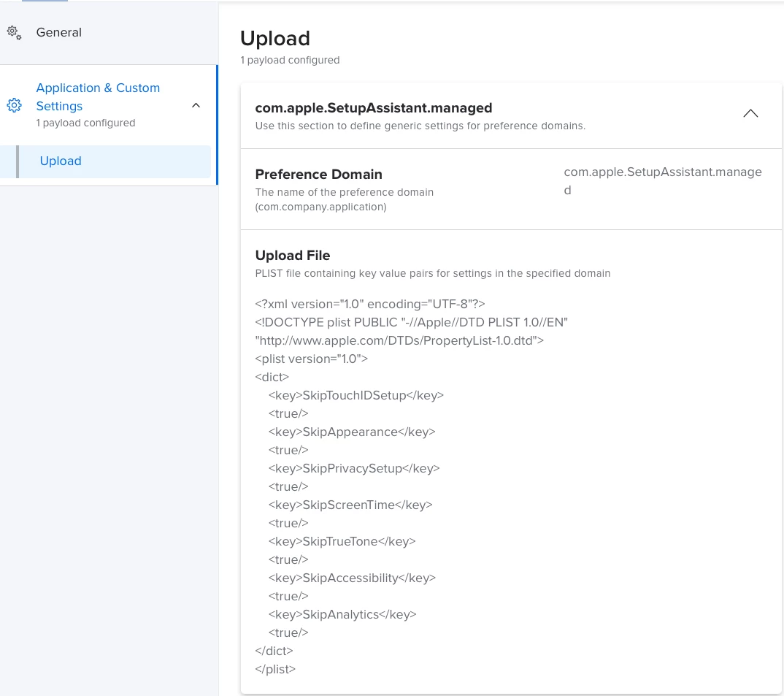This screenshot has width=784, height=696.
Task: Select Application & Custom Settings payload
Action: [98, 97]
